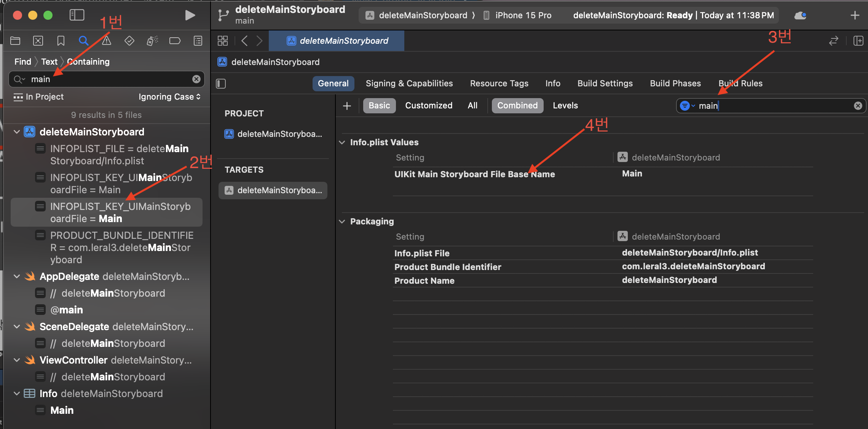The image size is (868, 429).
Task: Select the Basic settings filter
Action: click(379, 105)
